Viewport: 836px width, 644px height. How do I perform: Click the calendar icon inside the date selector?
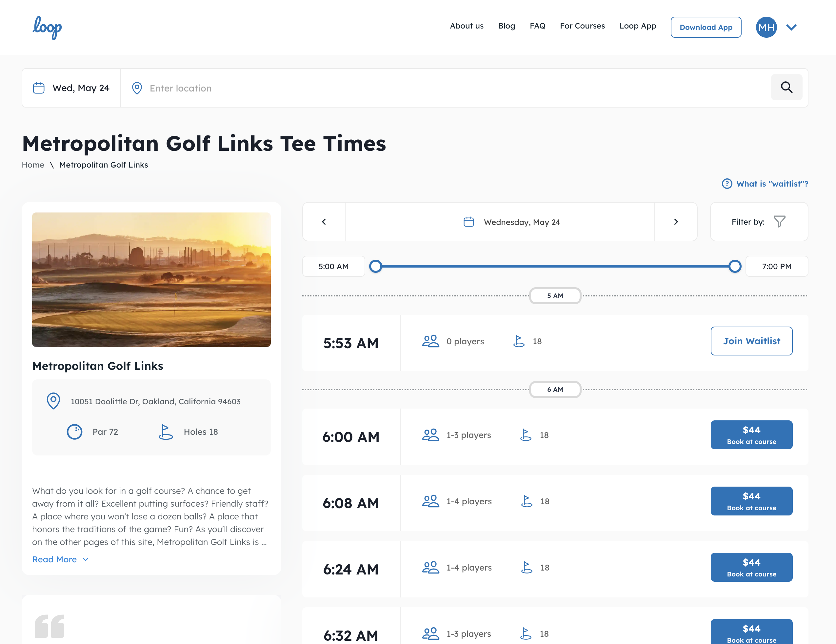pyautogui.click(x=469, y=221)
